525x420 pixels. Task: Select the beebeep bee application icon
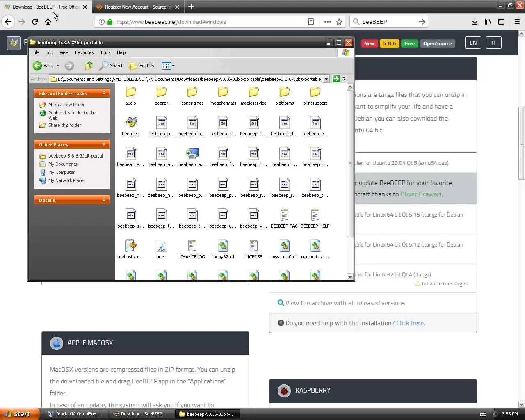(x=130, y=126)
